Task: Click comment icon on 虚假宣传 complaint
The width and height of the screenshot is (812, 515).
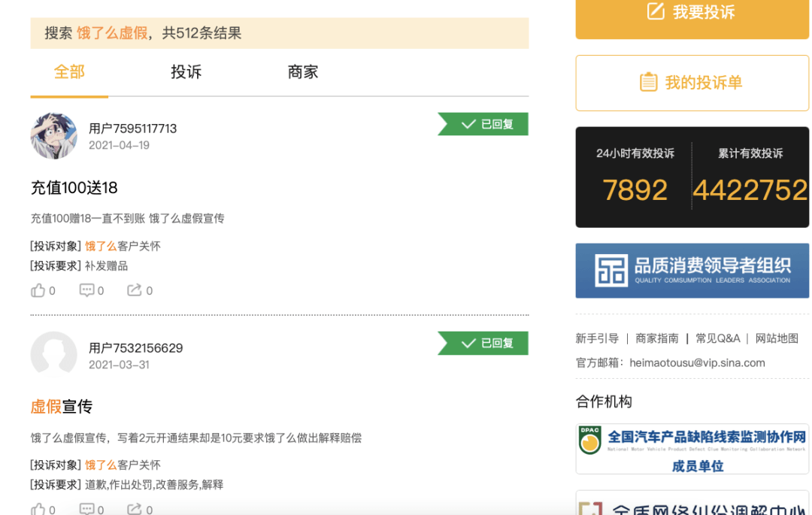Action: point(86,509)
